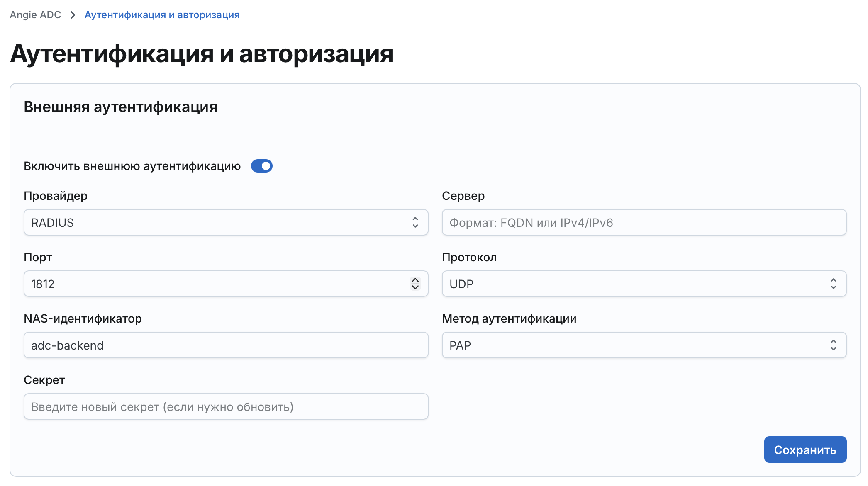Click the Протокол chevron icon

(834, 284)
